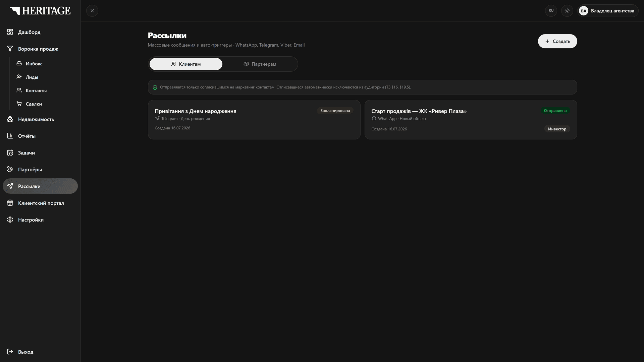Image resolution: width=644 pixels, height=362 pixels.
Task: Toggle light theme with sun icon
Action: coord(567,11)
